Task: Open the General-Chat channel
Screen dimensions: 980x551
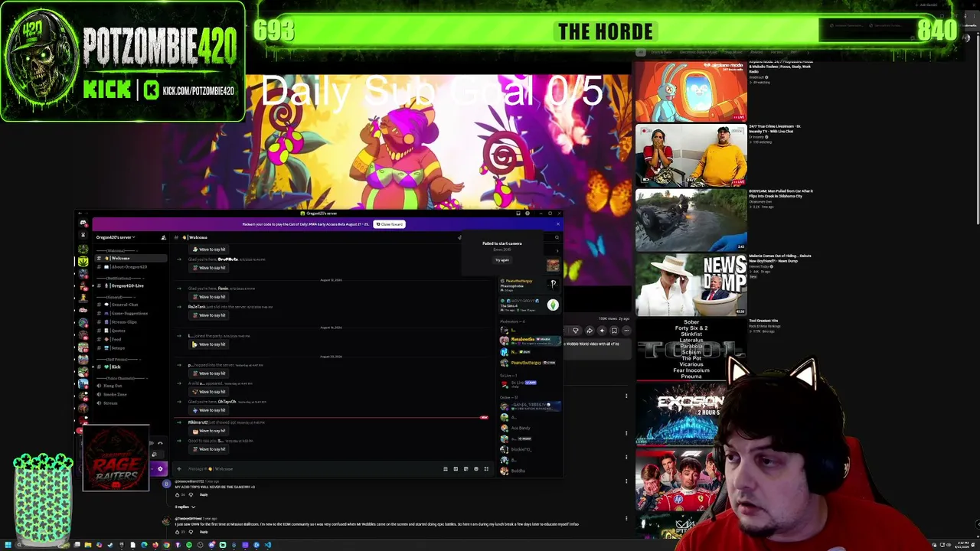Action: point(129,305)
